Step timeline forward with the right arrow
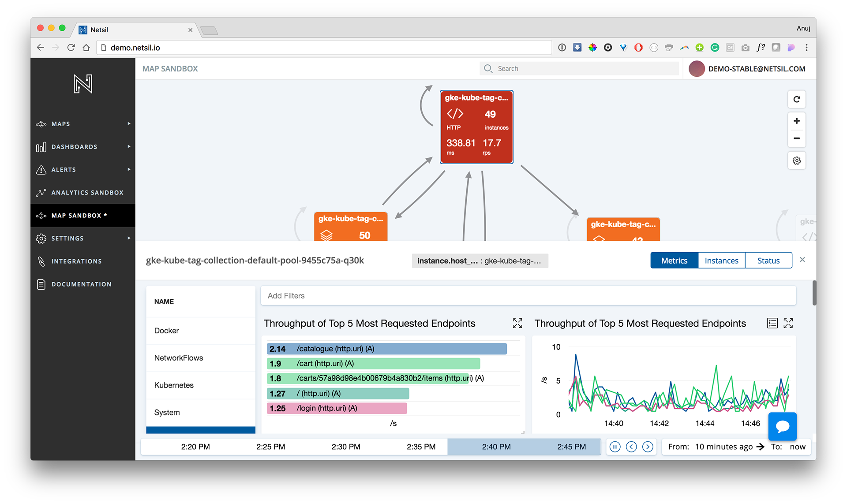The width and height of the screenshot is (847, 504). point(648,447)
